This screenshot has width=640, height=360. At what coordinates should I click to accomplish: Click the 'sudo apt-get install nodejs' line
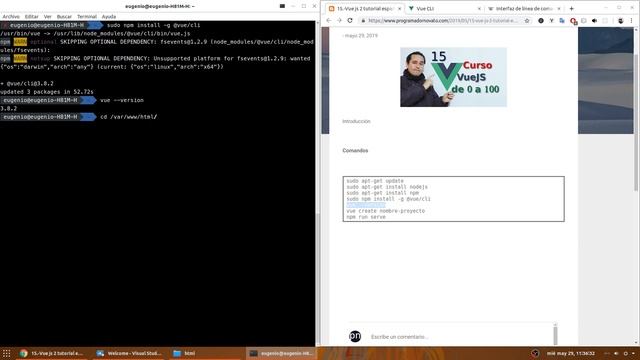coord(387,187)
